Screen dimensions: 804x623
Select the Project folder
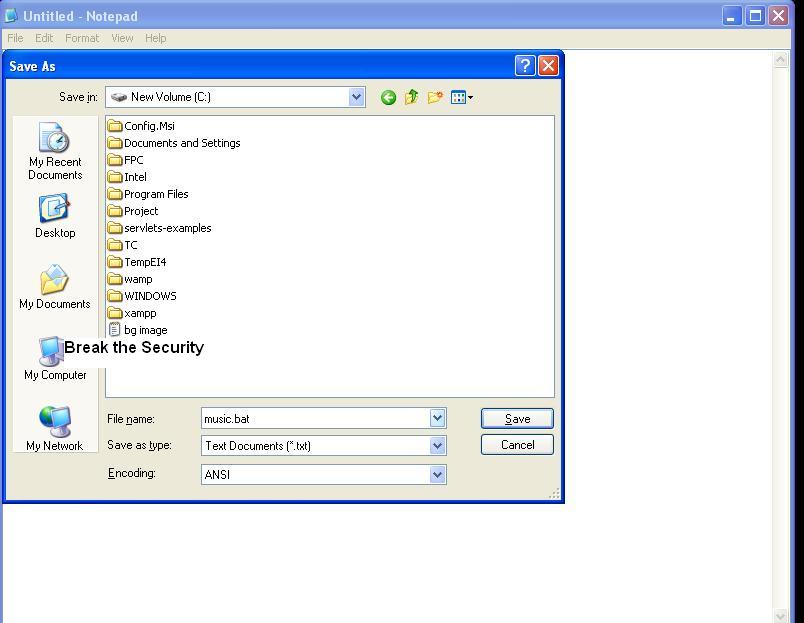133,211
